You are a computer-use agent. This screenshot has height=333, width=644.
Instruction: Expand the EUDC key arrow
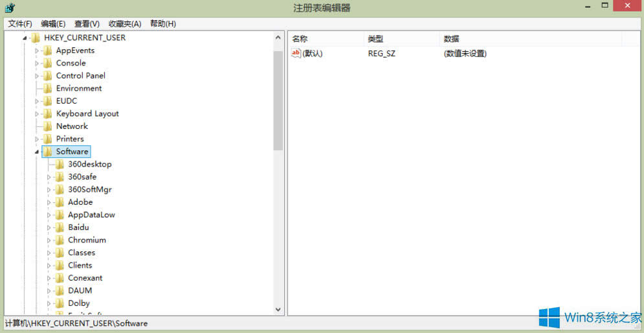point(37,101)
